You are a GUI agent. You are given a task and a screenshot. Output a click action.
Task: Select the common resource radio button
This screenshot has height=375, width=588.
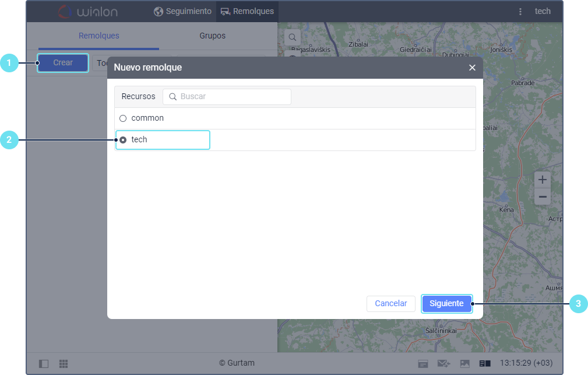pyautogui.click(x=123, y=118)
